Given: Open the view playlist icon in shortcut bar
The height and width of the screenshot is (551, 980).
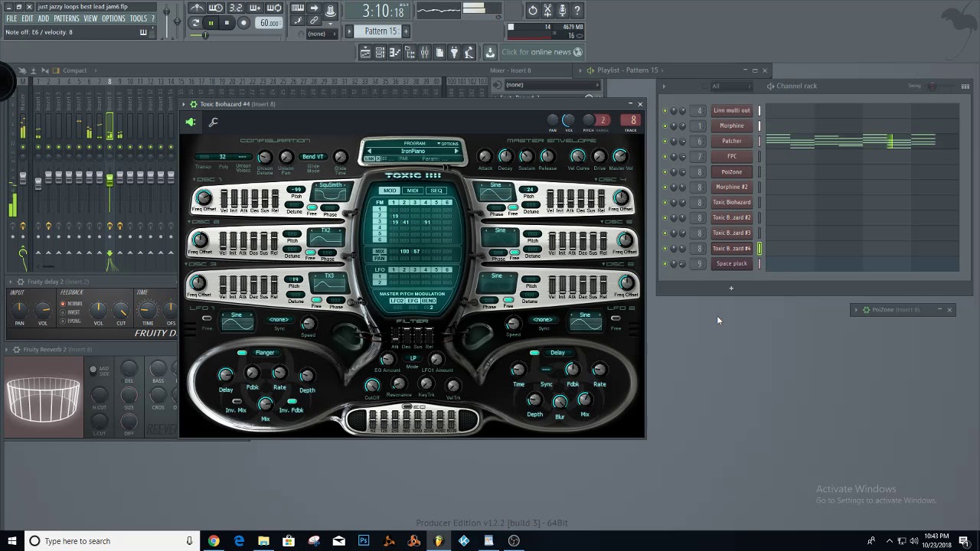Looking at the screenshot, I should (x=365, y=52).
